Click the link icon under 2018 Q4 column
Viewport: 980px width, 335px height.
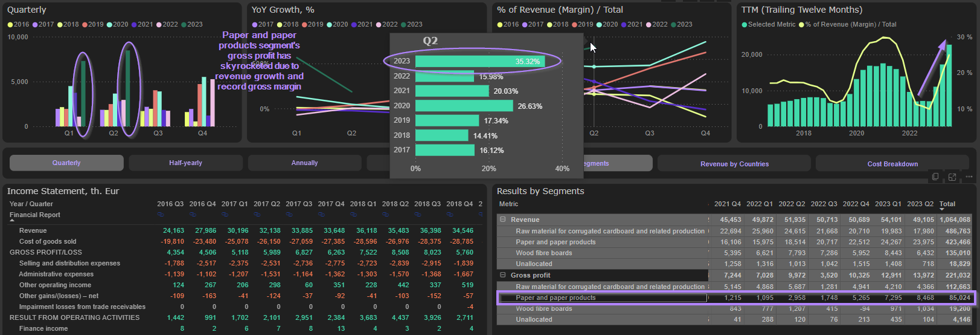pos(450,215)
